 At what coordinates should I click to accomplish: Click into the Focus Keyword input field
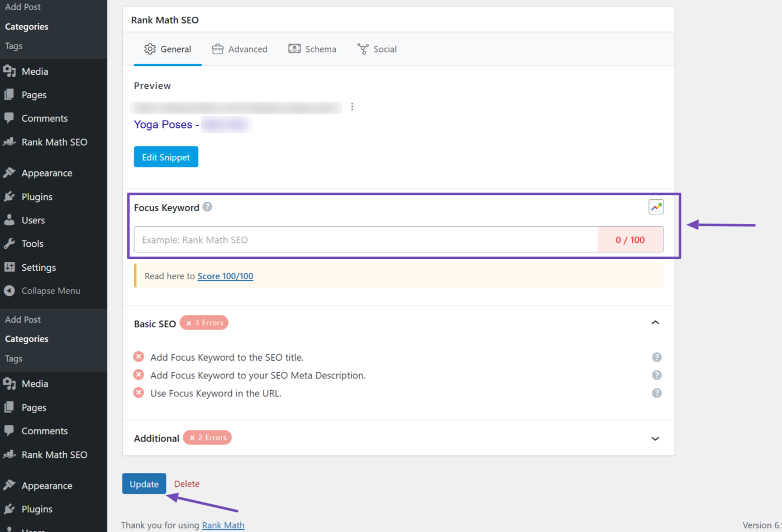[x=366, y=239]
